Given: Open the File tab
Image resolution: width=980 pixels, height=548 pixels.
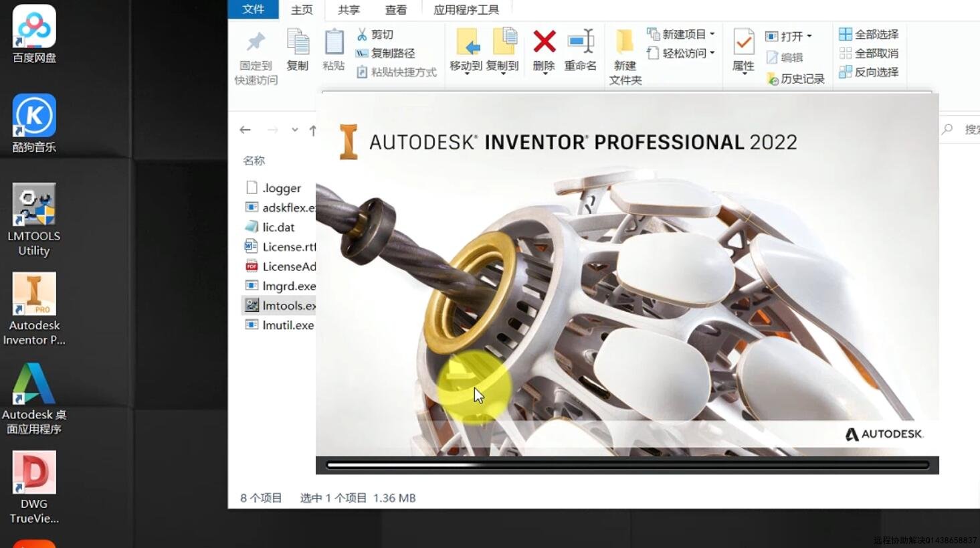Looking at the screenshot, I should tap(253, 9).
